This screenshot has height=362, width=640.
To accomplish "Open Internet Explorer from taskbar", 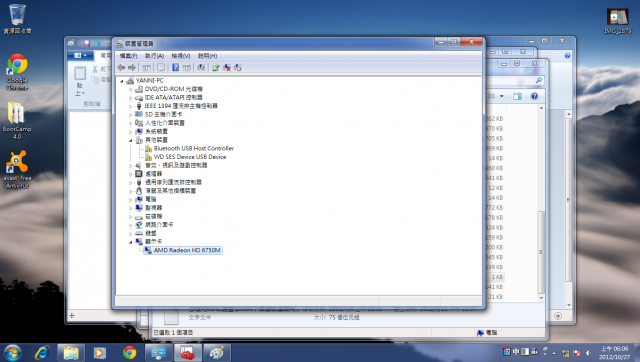I will coord(42,353).
